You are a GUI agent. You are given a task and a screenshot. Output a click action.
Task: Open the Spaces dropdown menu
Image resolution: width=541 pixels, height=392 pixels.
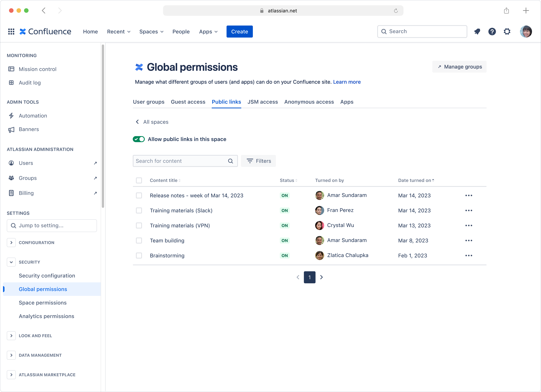tap(151, 31)
